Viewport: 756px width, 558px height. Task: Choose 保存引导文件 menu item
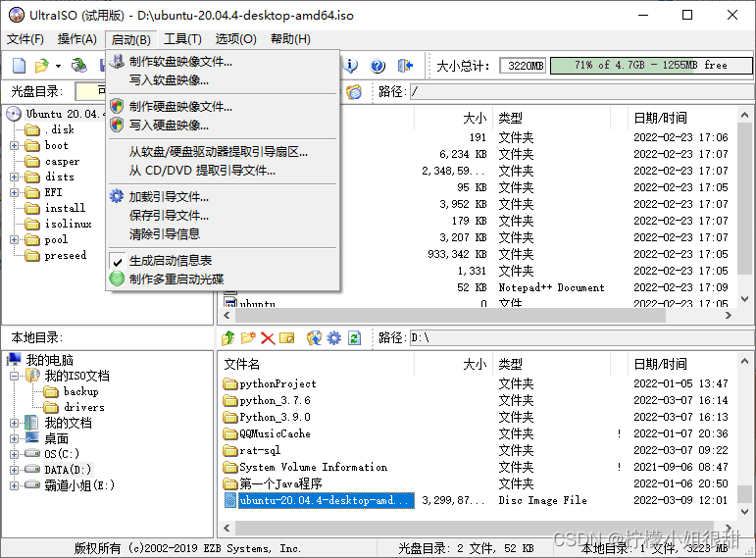point(223,216)
